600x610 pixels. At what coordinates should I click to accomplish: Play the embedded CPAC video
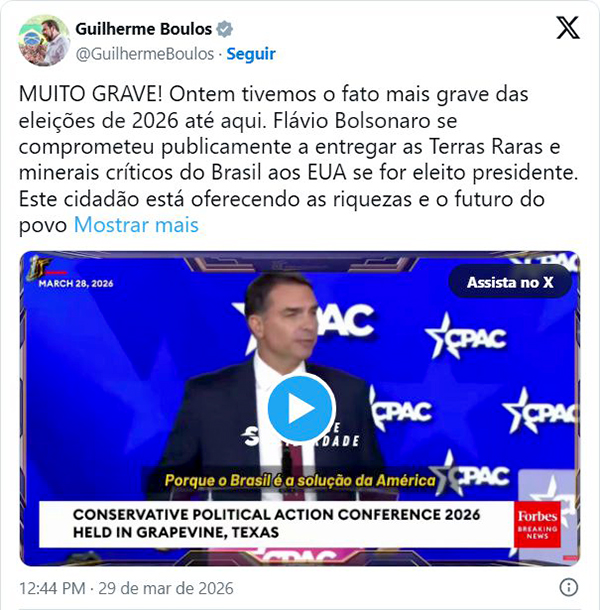click(302, 408)
